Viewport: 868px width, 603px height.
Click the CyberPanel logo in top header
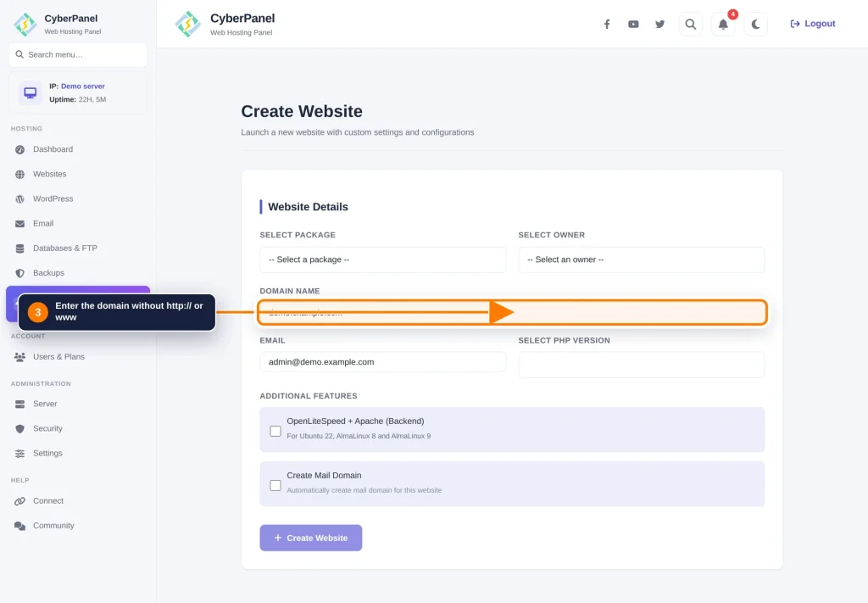pyautogui.click(x=187, y=24)
